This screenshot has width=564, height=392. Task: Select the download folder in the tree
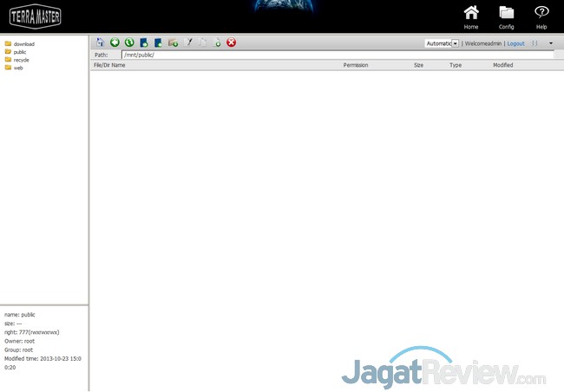click(x=20, y=44)
